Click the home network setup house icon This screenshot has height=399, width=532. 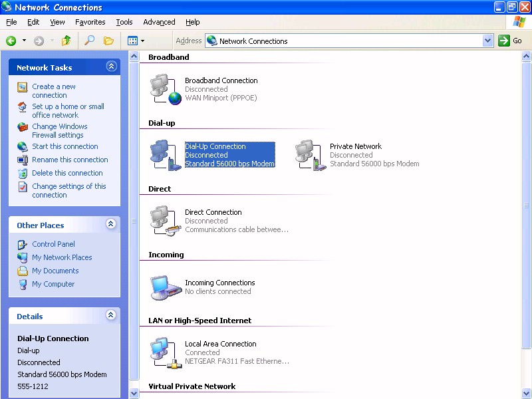click(x=23, y=107)
